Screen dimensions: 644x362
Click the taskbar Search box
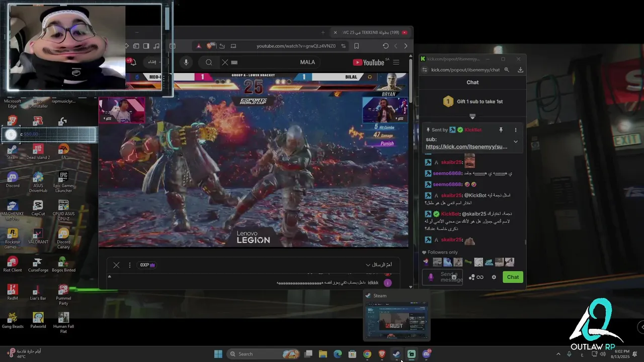click(x=264, y=354)
